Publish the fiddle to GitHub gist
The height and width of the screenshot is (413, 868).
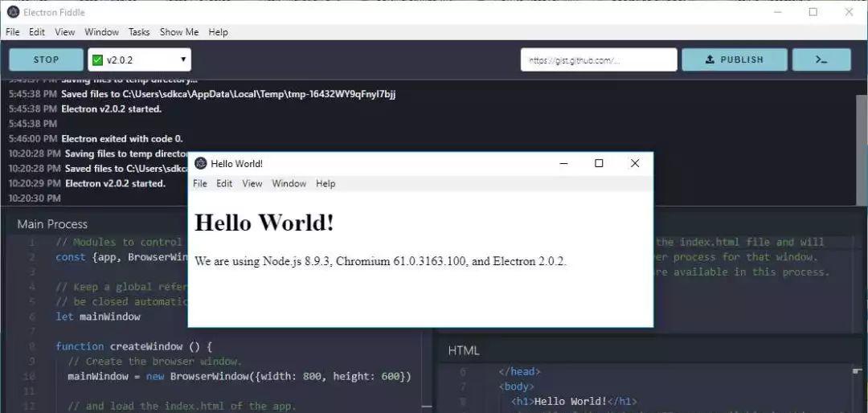coord(734,59)
